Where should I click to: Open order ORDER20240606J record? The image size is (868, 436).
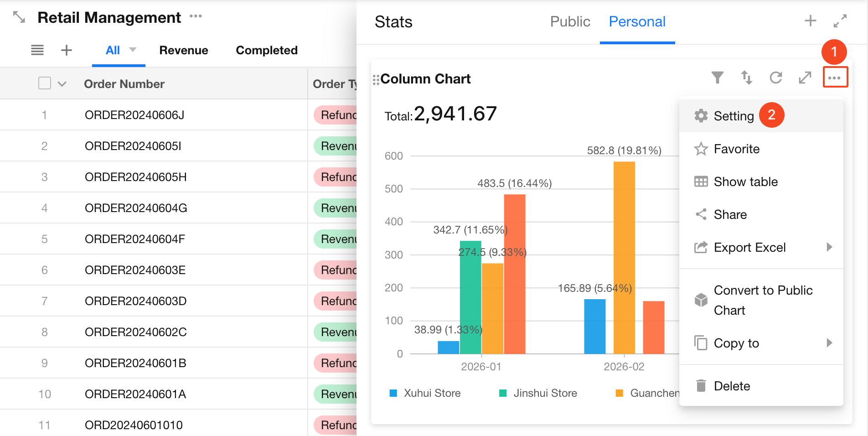pos(134,115)
